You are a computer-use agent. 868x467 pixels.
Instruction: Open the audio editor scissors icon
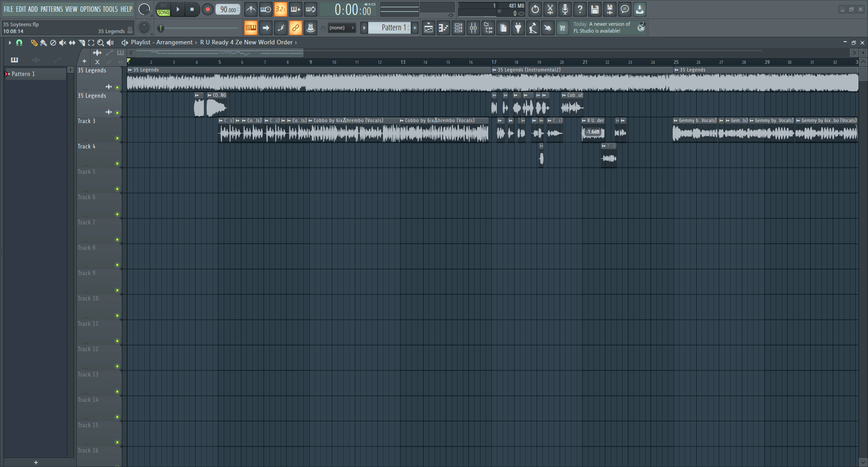click(x=550, y=9)
